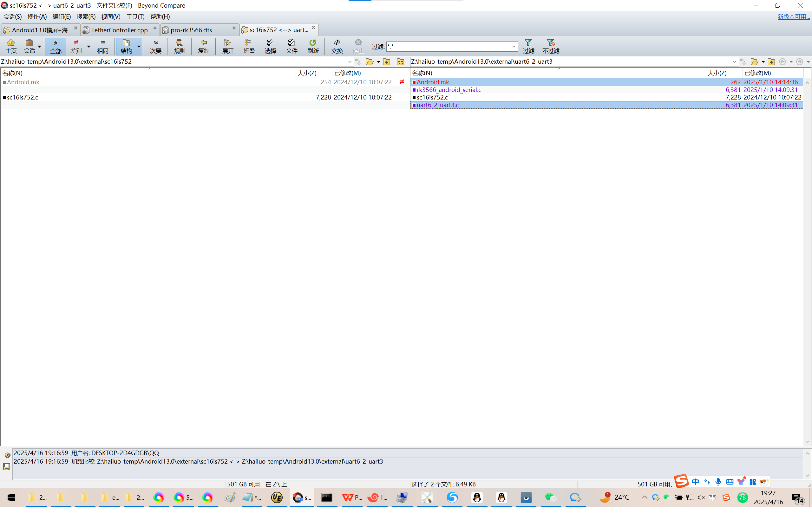The height and width of the screenshot is (507, 812).
Task: Toggle Show Differences (差别) display filter
Action: (76, 46)
